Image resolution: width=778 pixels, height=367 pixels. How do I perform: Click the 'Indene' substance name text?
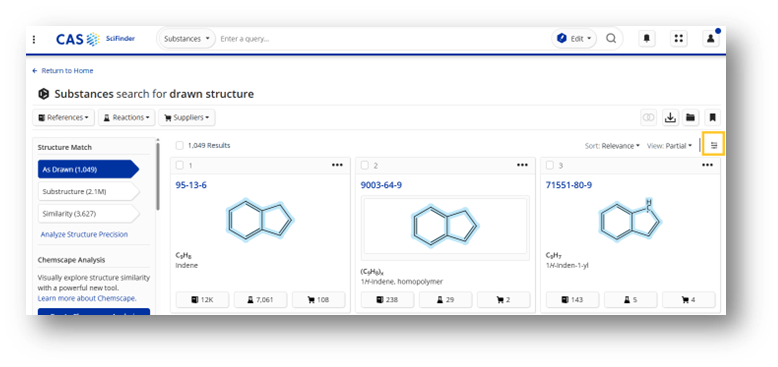click(187, 265)
